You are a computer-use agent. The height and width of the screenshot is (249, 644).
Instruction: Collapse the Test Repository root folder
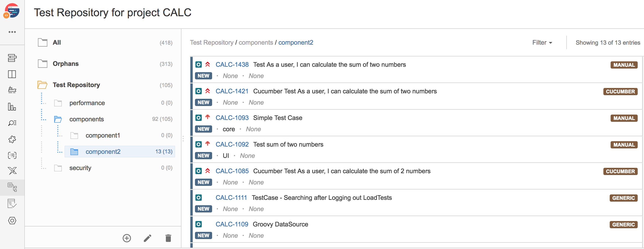click(x=42, y=85)
